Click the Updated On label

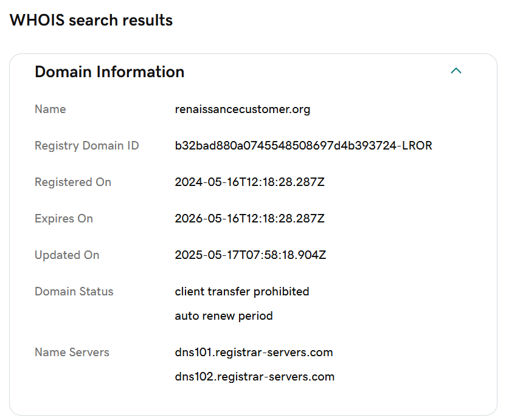tap(67, 255)
